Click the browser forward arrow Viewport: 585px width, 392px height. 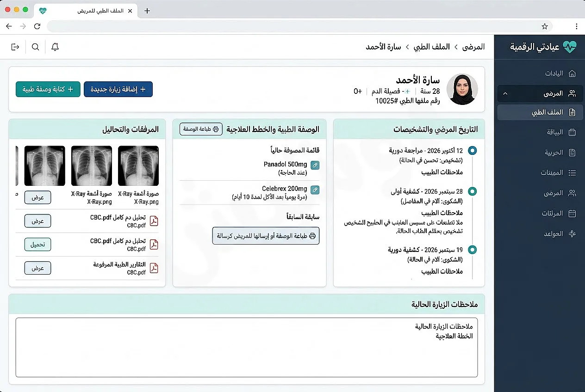click(x=23, y=26)
